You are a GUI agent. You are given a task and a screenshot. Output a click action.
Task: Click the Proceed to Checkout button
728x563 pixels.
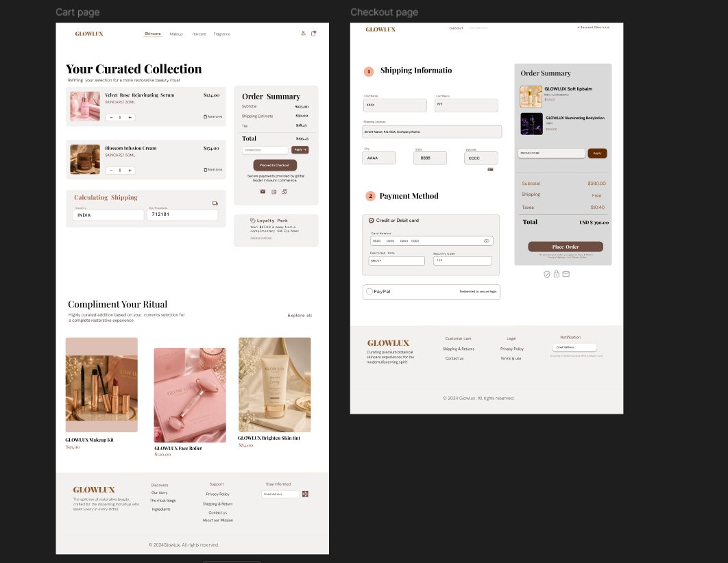point(275,165)
